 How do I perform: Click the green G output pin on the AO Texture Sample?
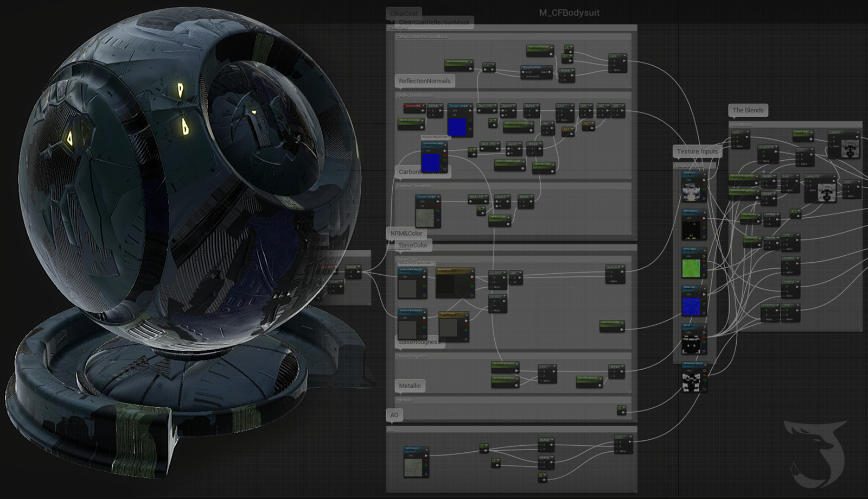coord(426,465)
